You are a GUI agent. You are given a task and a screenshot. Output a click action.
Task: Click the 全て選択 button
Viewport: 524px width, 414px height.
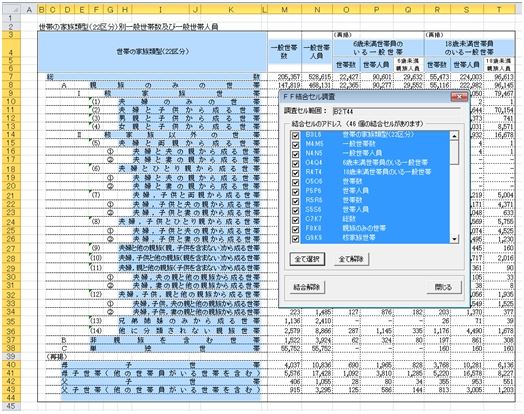click(307, 259)
